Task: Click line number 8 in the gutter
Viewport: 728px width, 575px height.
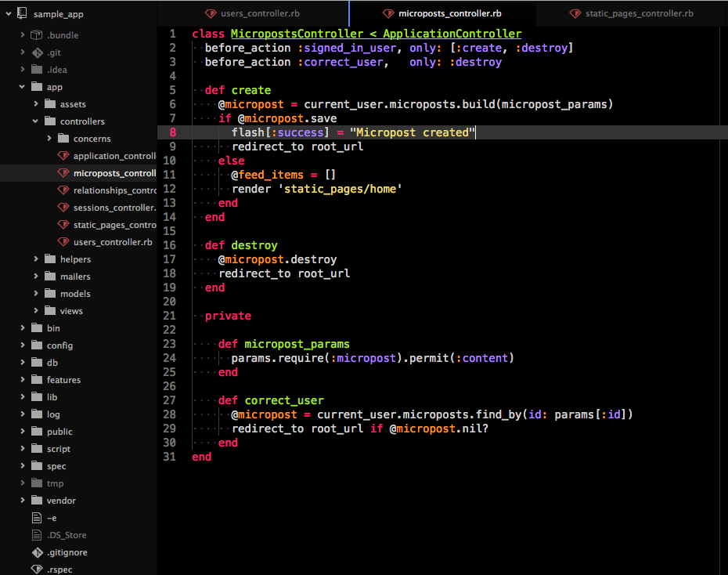Action: (x=172, y=132)
